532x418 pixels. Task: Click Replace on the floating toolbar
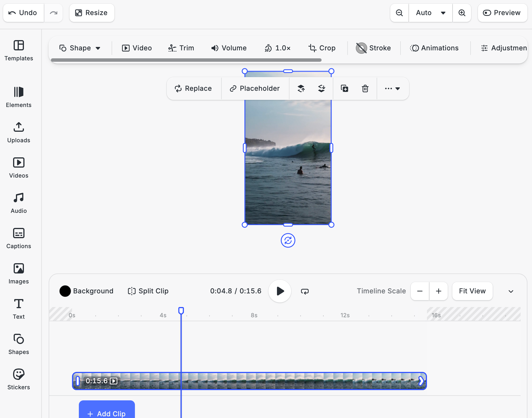193,88
